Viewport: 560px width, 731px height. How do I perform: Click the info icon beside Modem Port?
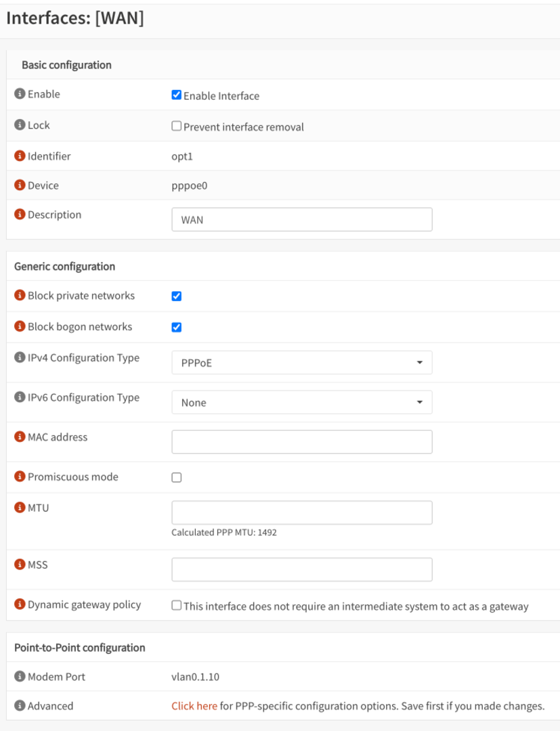20,677
